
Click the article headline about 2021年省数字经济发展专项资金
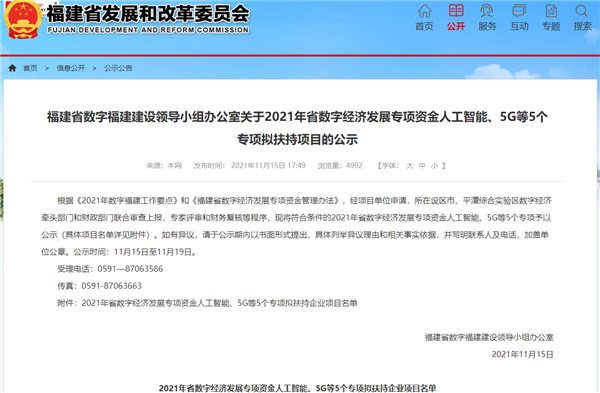tap(297, 128)
